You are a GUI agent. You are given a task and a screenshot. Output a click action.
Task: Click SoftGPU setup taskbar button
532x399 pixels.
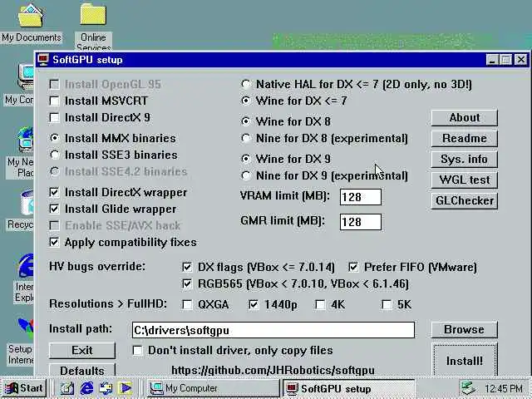[x=349, y=388]
